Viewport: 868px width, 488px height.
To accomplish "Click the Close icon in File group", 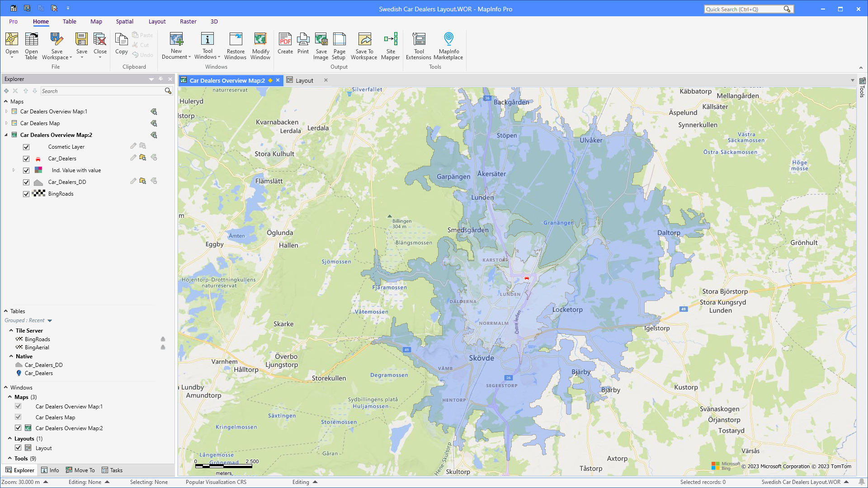I will click(x=100, y=39).
